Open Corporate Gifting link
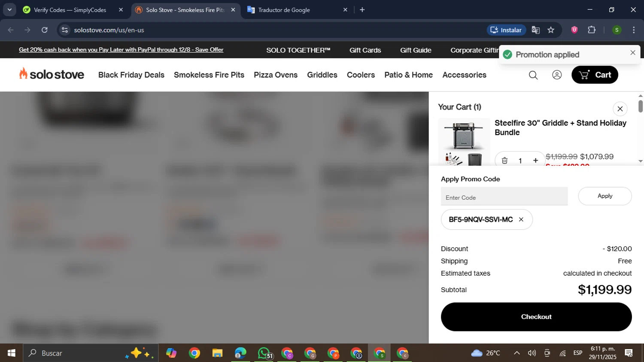This screenshot has height=362, width=644. point(475,50)
